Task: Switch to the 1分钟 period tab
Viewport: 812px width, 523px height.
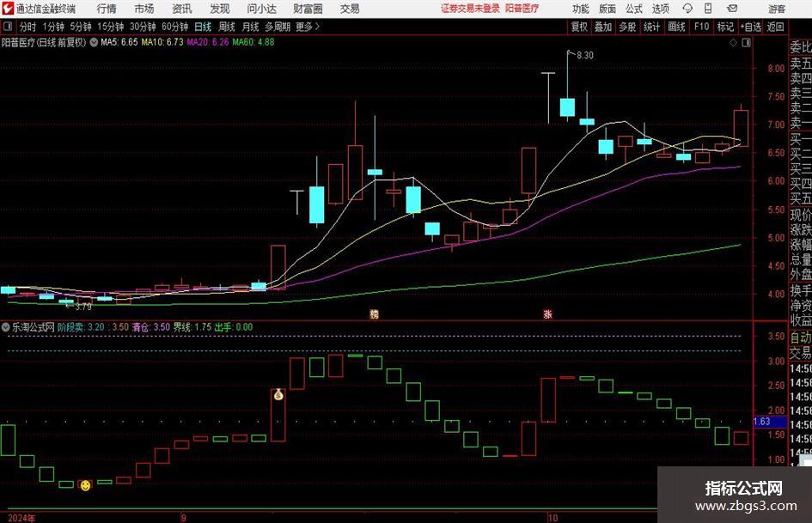Action: click(x=53, y=27)
